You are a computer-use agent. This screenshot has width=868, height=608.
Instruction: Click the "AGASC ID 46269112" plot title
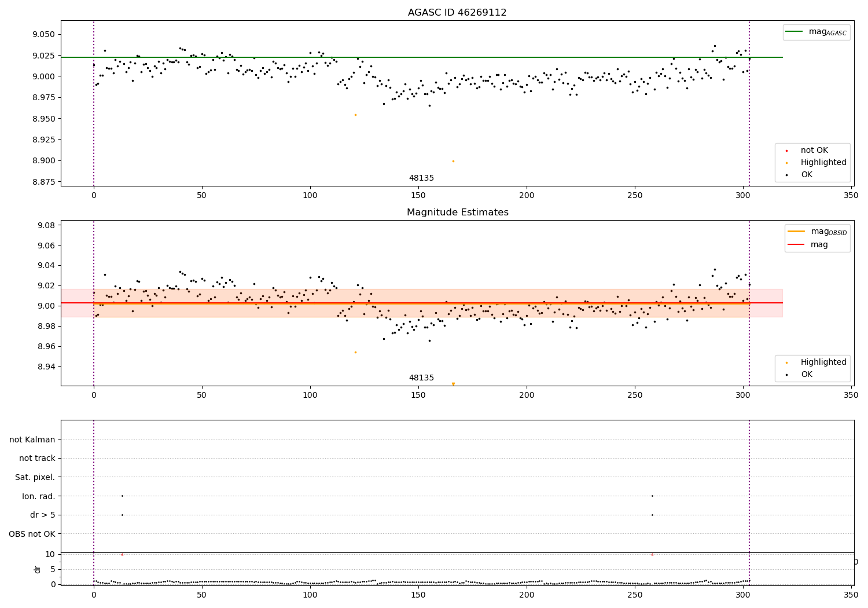click(x=457, y=13)
